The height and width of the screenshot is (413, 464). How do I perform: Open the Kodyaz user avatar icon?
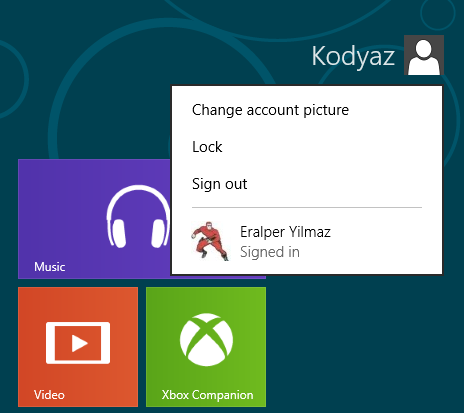coord(424,55)
